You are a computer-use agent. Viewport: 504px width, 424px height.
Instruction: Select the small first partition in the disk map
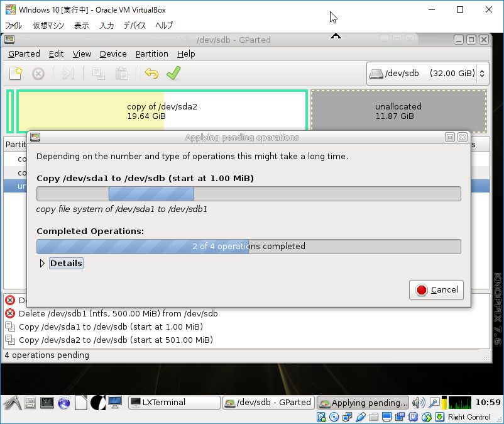point(10,111)
